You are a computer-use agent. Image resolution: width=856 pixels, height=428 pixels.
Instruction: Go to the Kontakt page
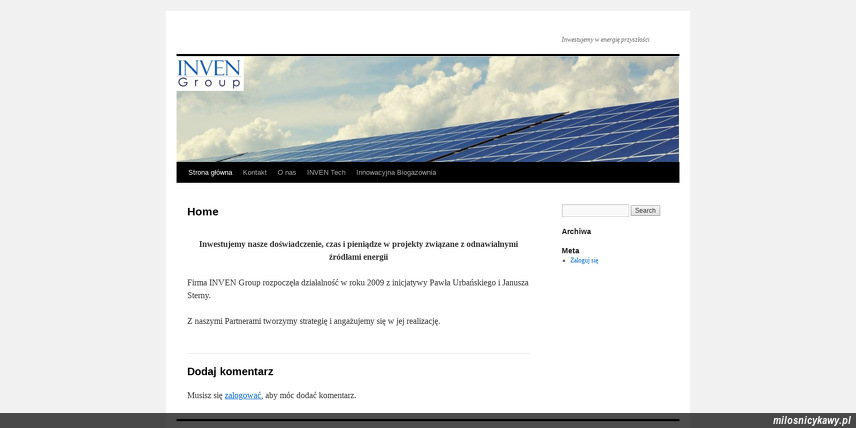[254, 172]
